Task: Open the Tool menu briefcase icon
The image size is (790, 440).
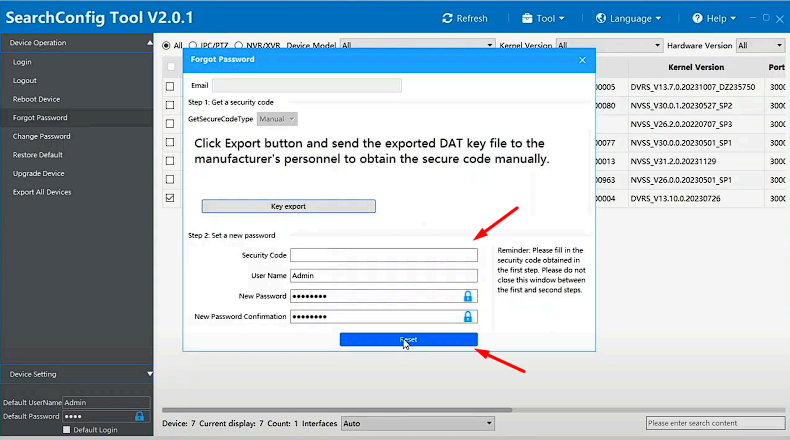Action: (x=528, y=18)
